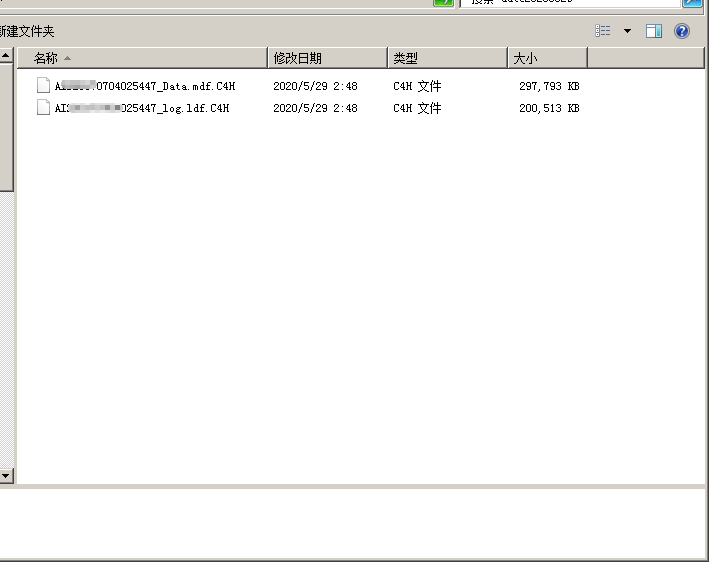Click the 200,513 KB size cell
This screenshot has width=709, height=562.
(549, 108)
